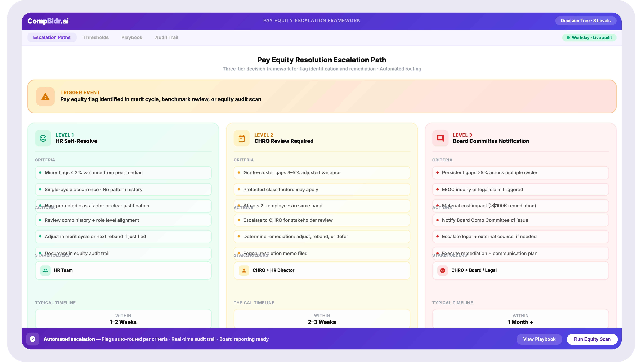This screenshot has width=644, height=362.
Task: Click the CHRO Review Required heading
Action: pyautogui.click(x=284, y=141)
